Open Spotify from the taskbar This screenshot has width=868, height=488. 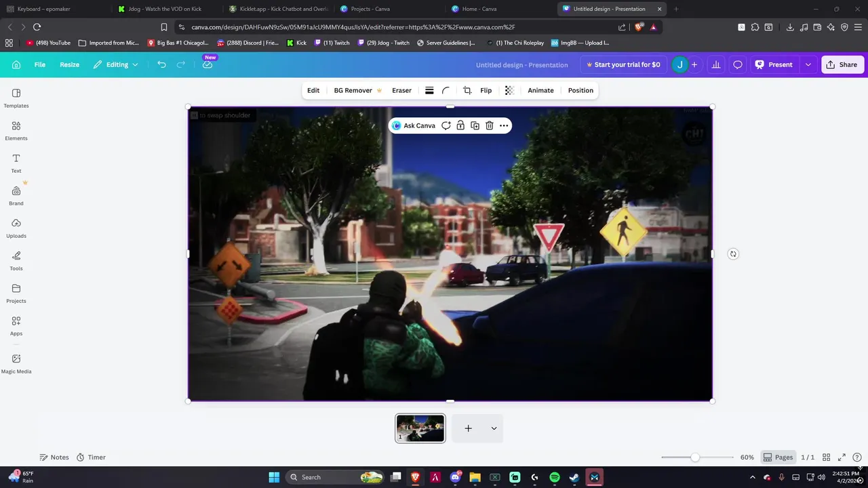[x=555, y=477]
